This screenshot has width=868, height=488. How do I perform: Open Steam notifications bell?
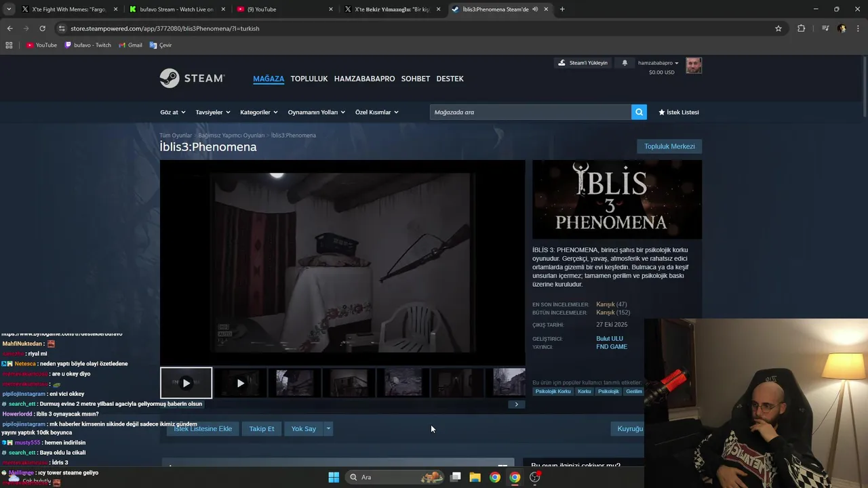tap(625, 63)
